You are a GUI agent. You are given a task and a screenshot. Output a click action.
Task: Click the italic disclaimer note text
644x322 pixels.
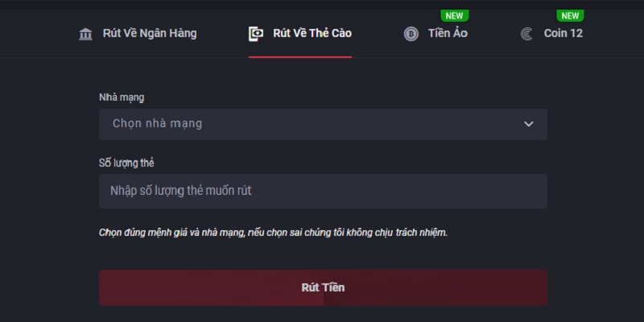point(273,232)
